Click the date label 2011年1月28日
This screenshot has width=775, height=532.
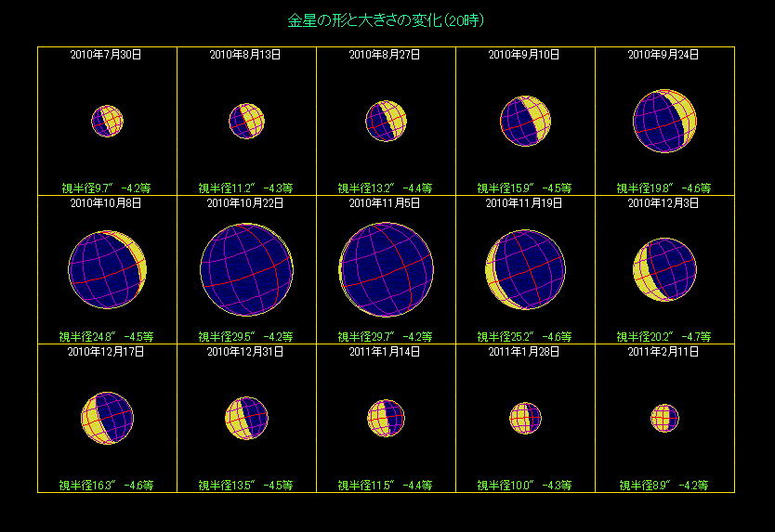pos(524,352)
